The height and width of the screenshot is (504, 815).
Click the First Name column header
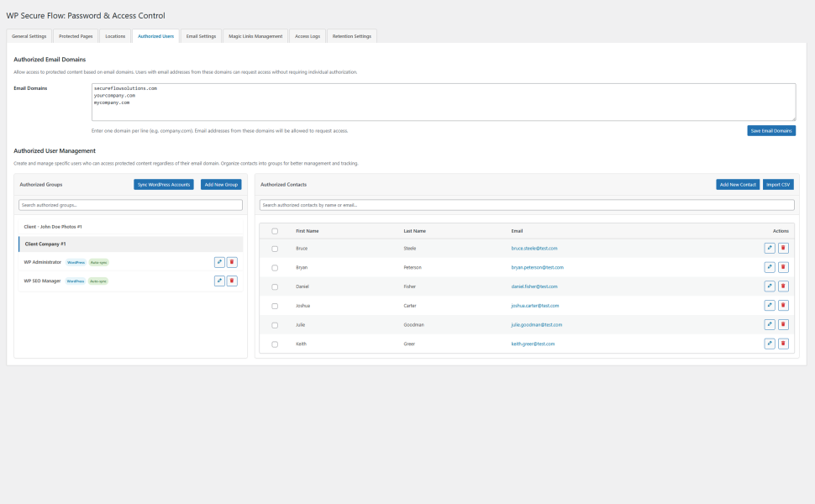[308, 231]
